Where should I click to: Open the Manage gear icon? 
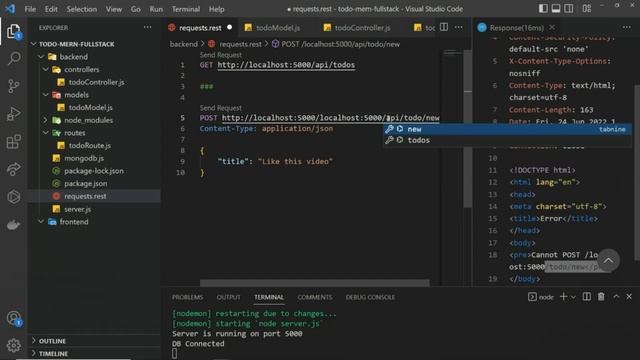14,345
